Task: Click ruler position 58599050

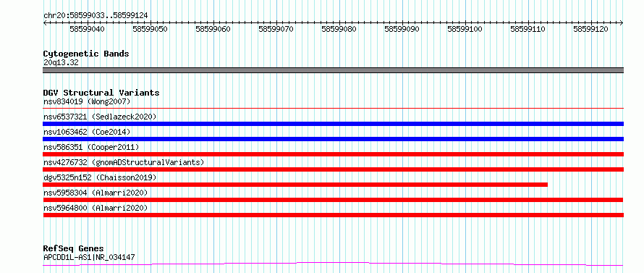Action: click(151, 29)
